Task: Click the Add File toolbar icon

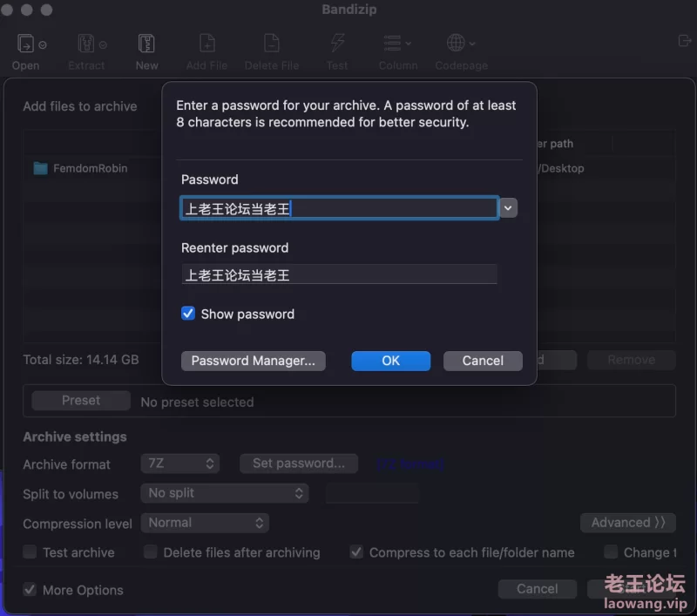Action: click(207, 44)
